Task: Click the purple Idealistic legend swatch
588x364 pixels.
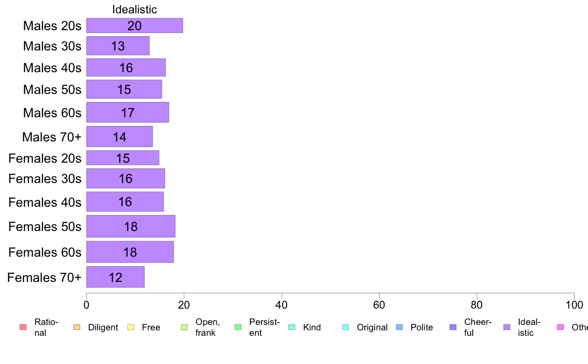Action: 507,327
